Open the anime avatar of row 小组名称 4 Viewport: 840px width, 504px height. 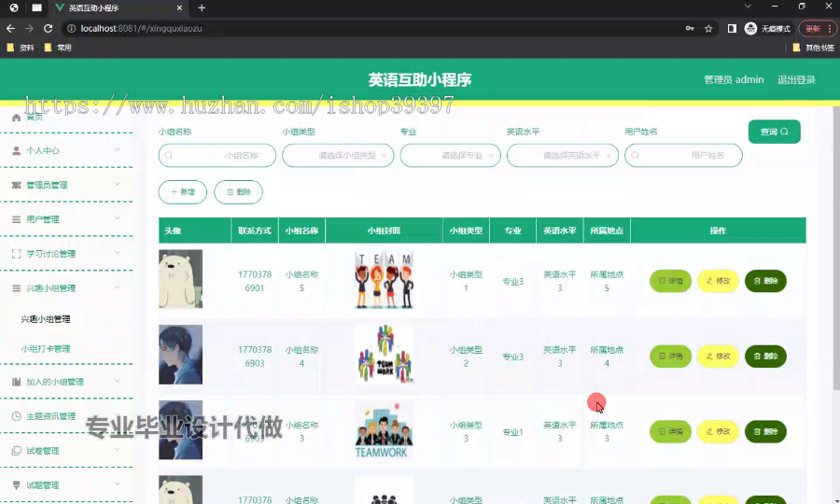pyautogui.click(x=180, y=355)
